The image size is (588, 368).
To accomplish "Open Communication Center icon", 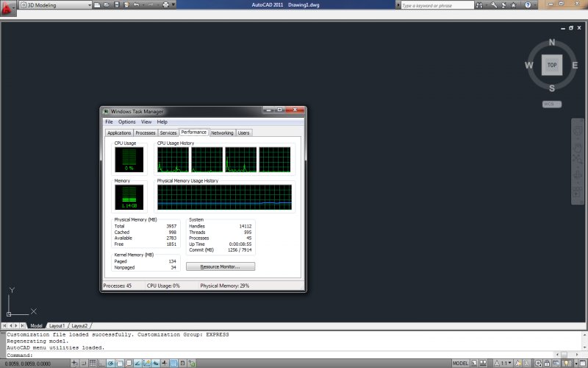I will [503, 5].
